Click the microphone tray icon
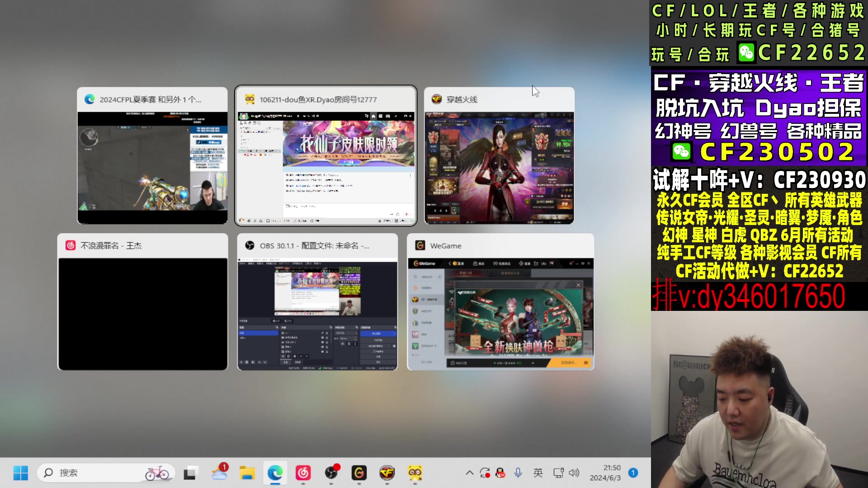This screenshot has width=868, height=488. (518, 473)
